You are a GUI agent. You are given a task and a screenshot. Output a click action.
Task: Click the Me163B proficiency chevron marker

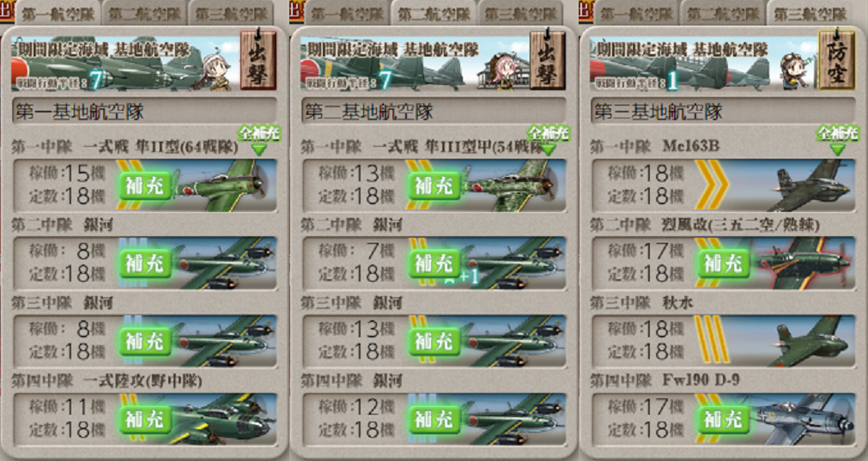click(712, 185)
